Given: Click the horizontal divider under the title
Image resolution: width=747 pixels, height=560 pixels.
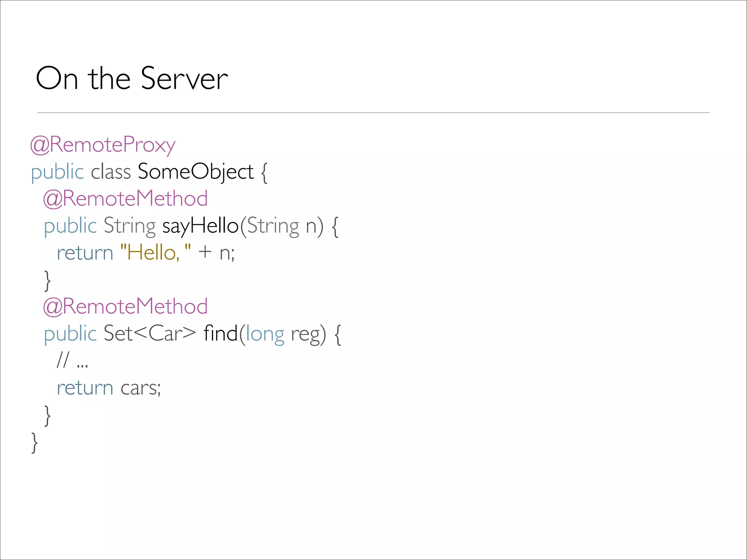Looking at the screenshot, I should click(373, 113).
